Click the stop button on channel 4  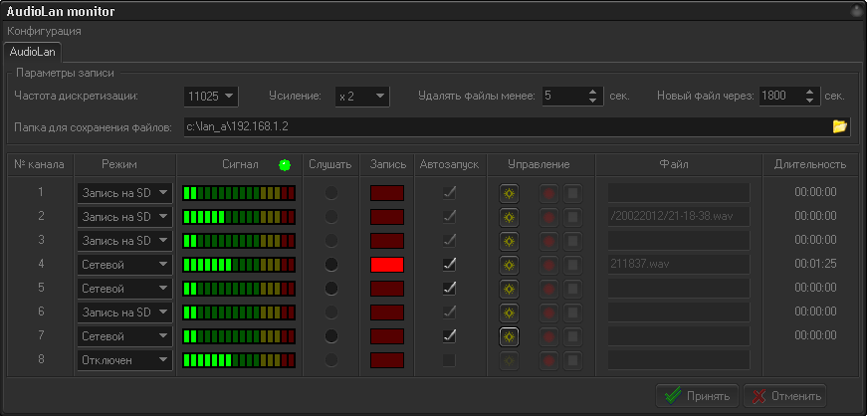coord(573,265)
